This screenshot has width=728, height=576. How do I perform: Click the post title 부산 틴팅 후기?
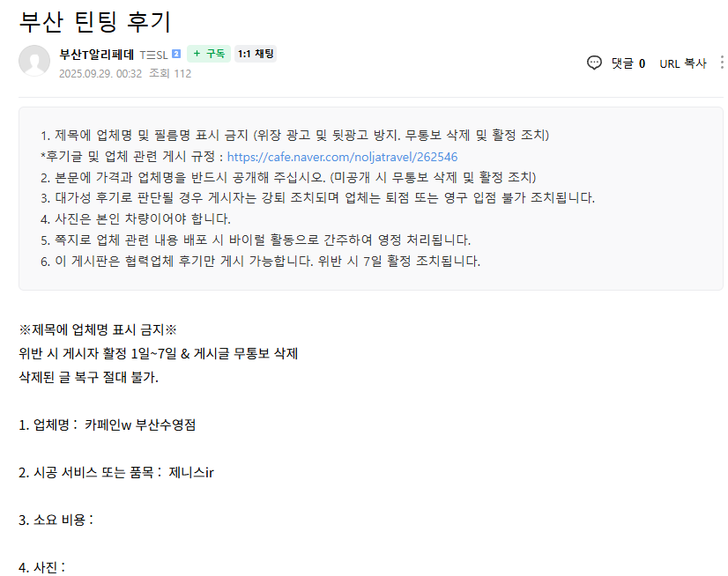(94, 21)
